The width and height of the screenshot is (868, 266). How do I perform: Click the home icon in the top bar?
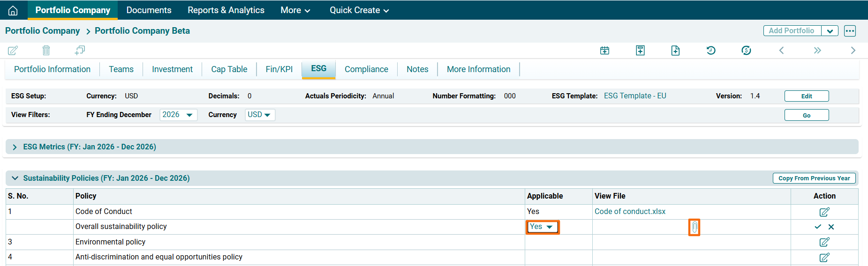tap(13, 10)
